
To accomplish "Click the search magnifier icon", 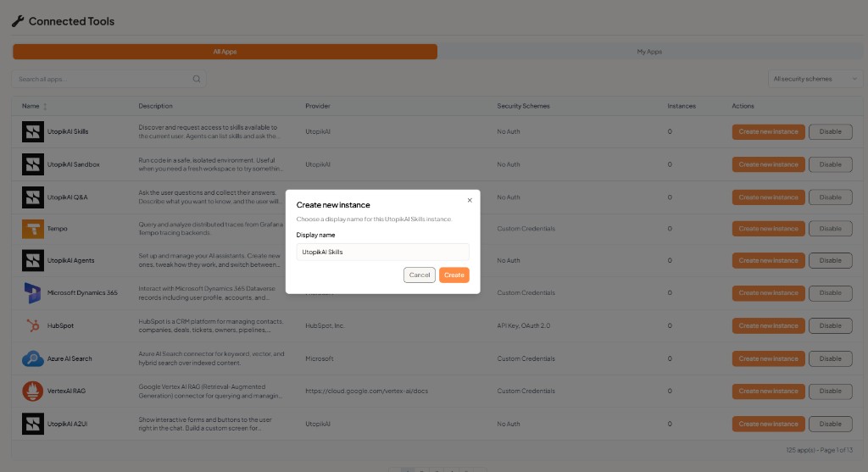I will pos(197,79).
